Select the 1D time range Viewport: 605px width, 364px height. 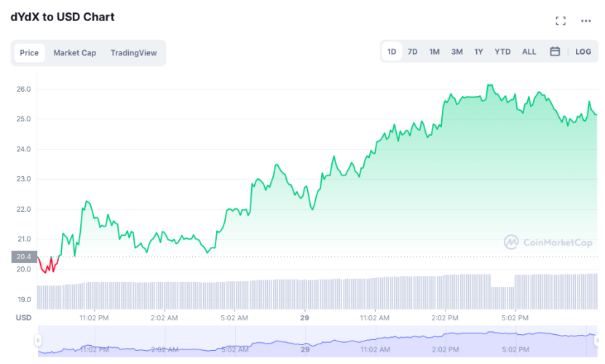tap(392, 52)
